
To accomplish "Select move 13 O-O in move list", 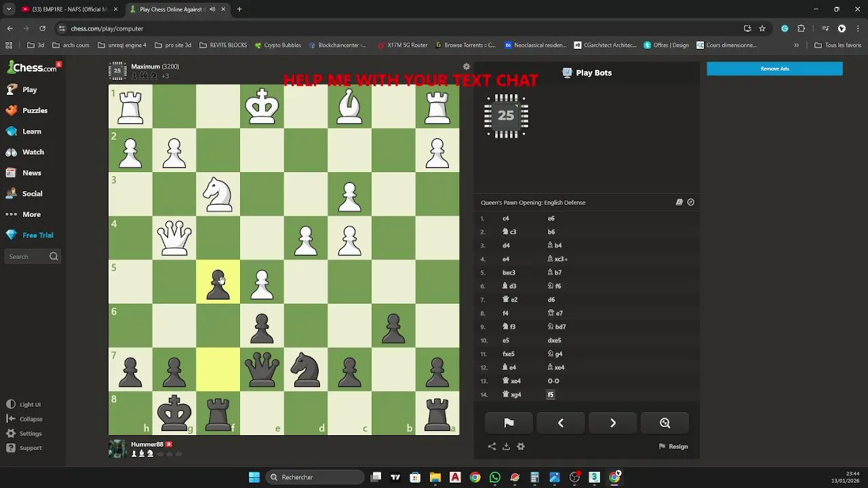I will (553, 381).
